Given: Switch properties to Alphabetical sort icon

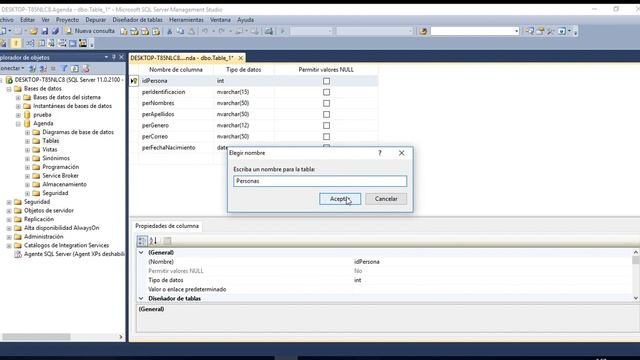Looking at the screenshot, I should 153,241.
